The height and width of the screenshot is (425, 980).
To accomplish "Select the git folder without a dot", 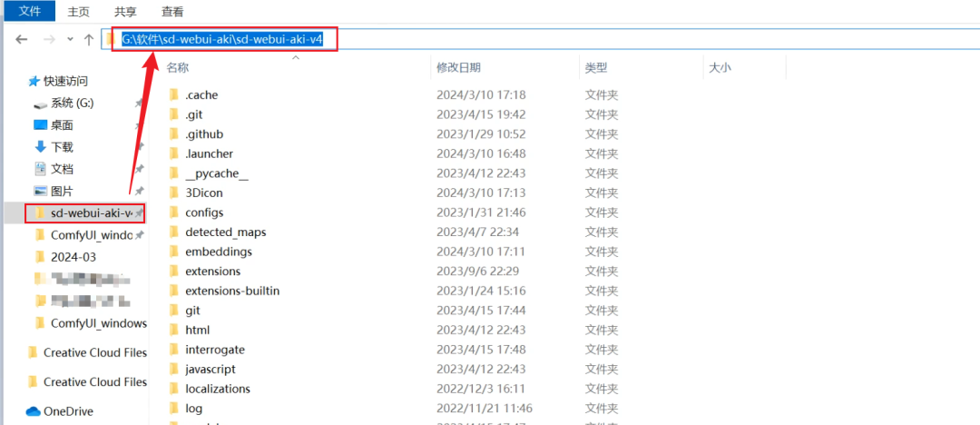I will tap(192, 310).
